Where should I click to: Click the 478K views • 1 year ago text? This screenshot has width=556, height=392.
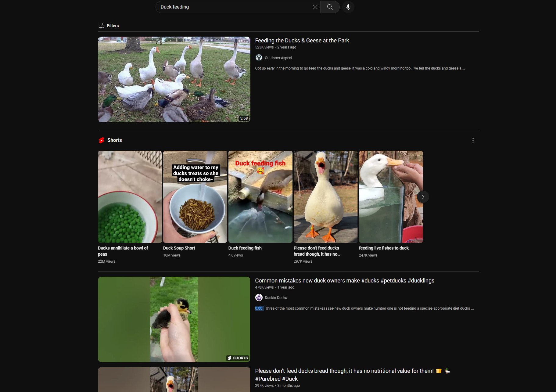tap(274, 287)
